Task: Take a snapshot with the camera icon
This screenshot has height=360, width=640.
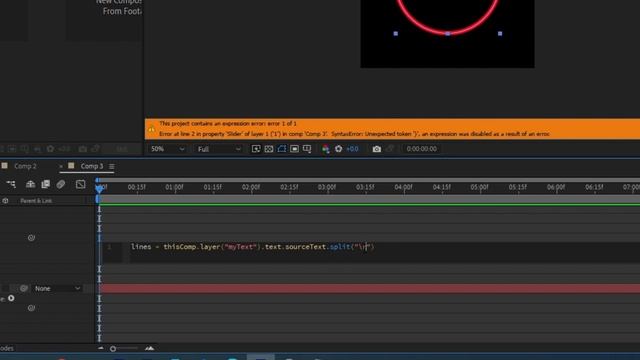Action: coord(377,149)
